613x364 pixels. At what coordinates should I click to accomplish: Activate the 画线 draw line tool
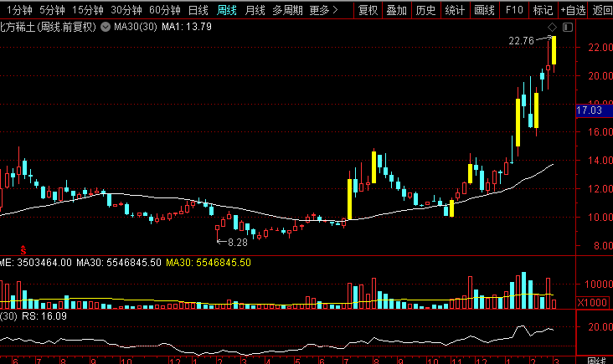[484, 10]
